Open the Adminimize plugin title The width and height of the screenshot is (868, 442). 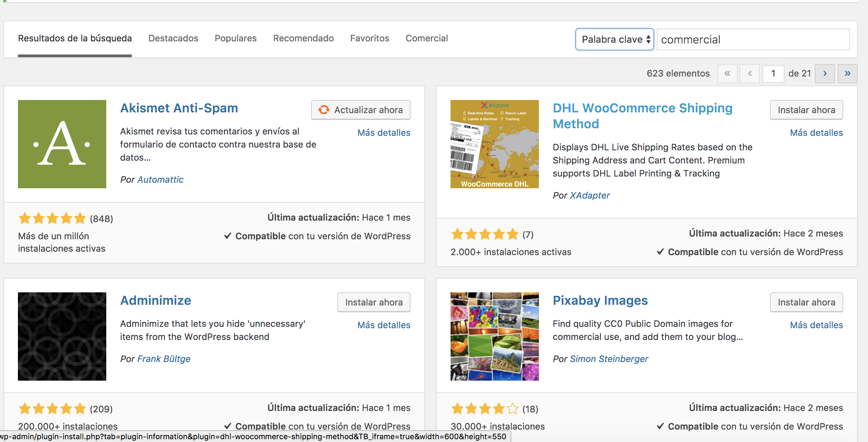156,300
